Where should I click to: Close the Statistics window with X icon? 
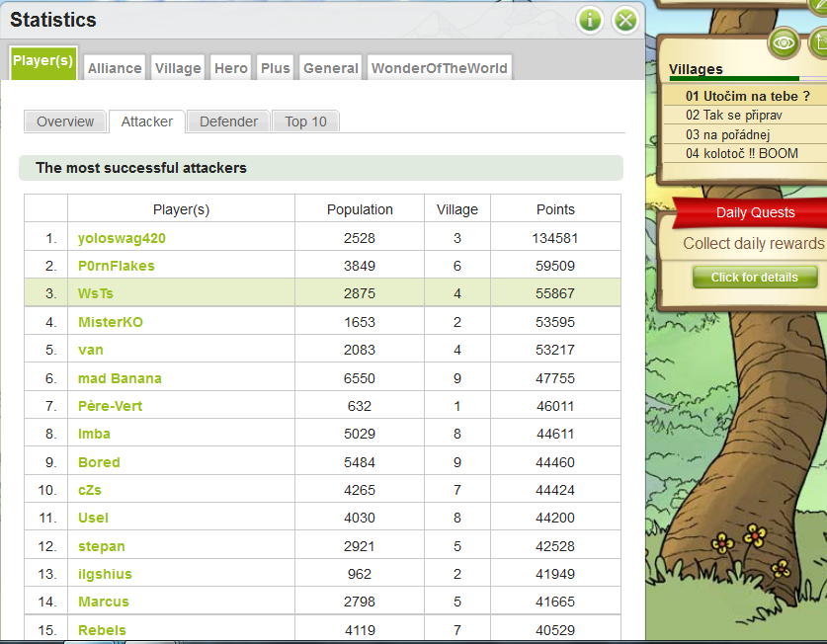click(624, 20)
